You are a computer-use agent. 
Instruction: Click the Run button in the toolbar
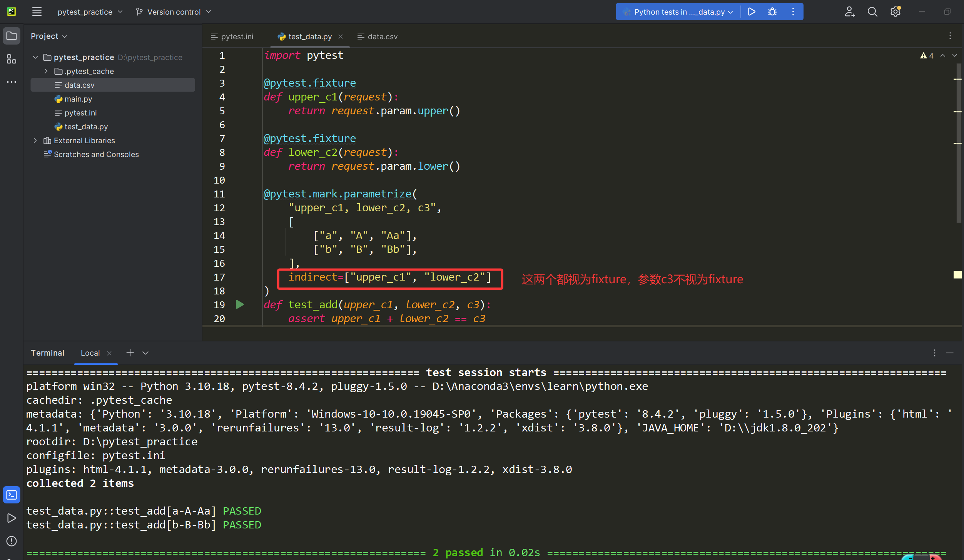tap(751, 12)
